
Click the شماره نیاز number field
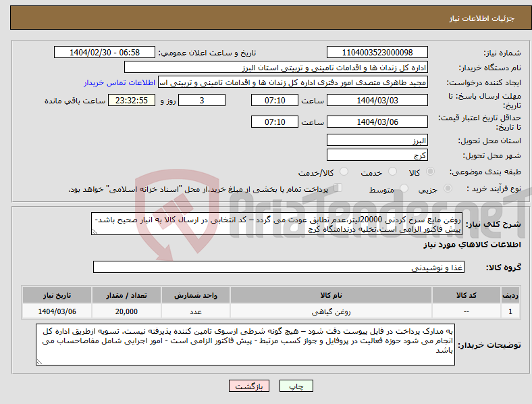[377, 52]
